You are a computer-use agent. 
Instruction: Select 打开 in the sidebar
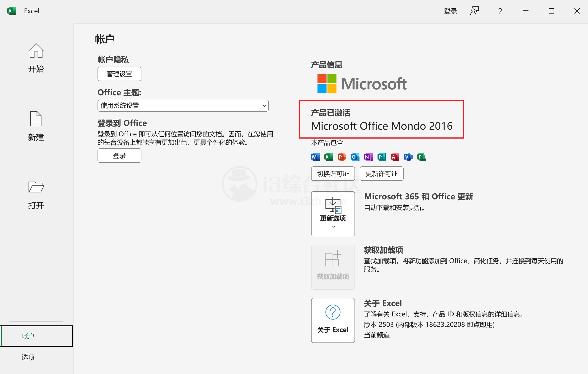pos(36,195)
